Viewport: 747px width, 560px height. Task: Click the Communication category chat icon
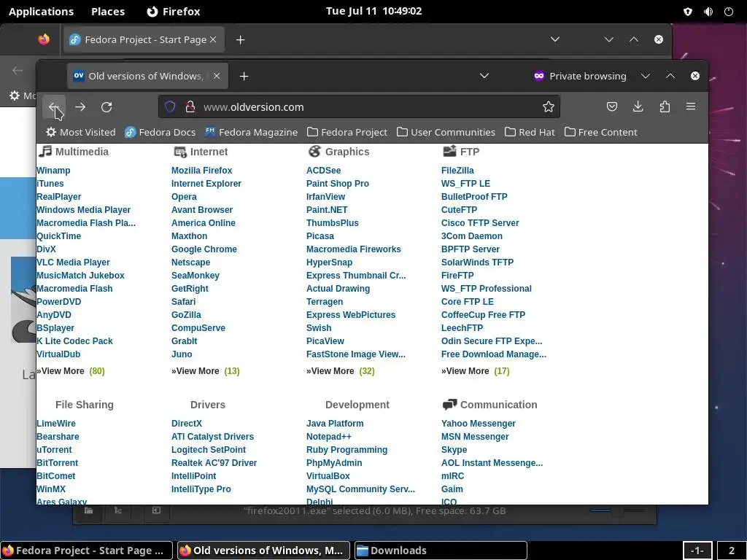[x=449, y=405]
